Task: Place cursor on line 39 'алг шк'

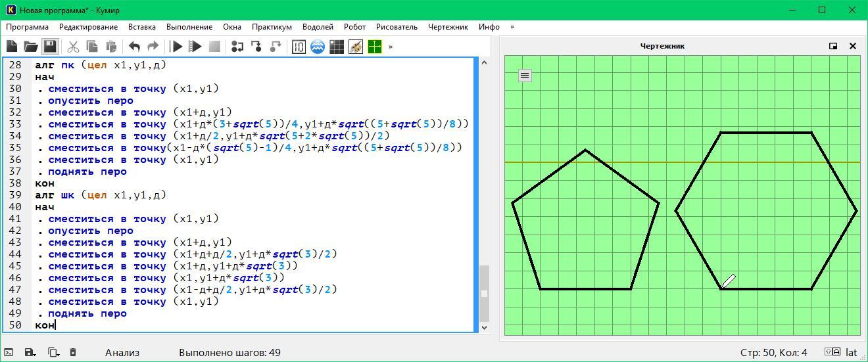Action: click(x=101, y=195)
